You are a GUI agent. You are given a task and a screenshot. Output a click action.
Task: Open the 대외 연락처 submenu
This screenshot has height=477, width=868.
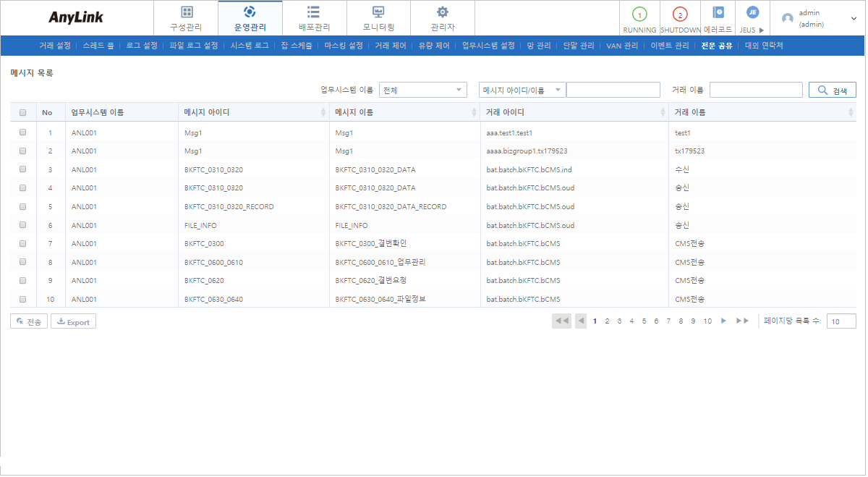coord(764,46)
